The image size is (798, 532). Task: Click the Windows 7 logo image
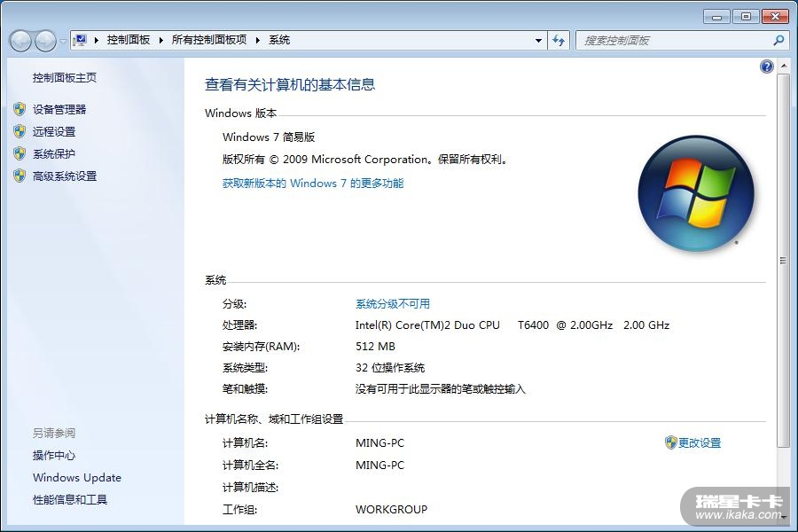(x=696, y=193)
